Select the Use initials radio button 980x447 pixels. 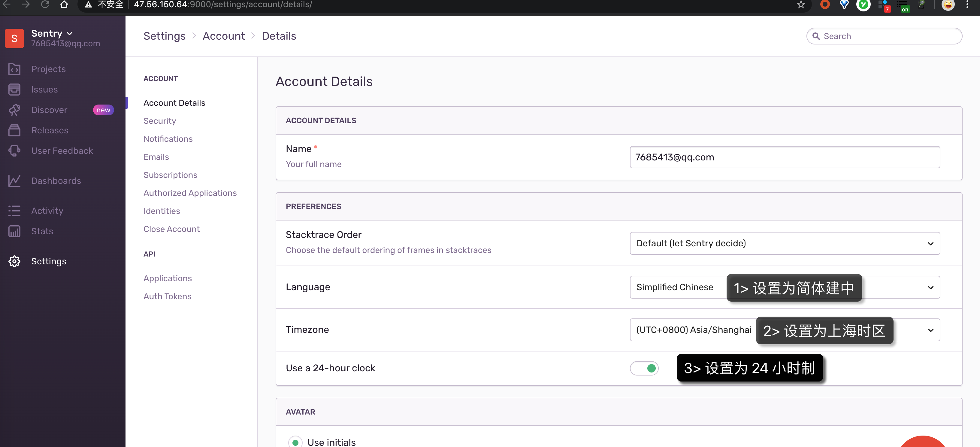coord(295,442)
